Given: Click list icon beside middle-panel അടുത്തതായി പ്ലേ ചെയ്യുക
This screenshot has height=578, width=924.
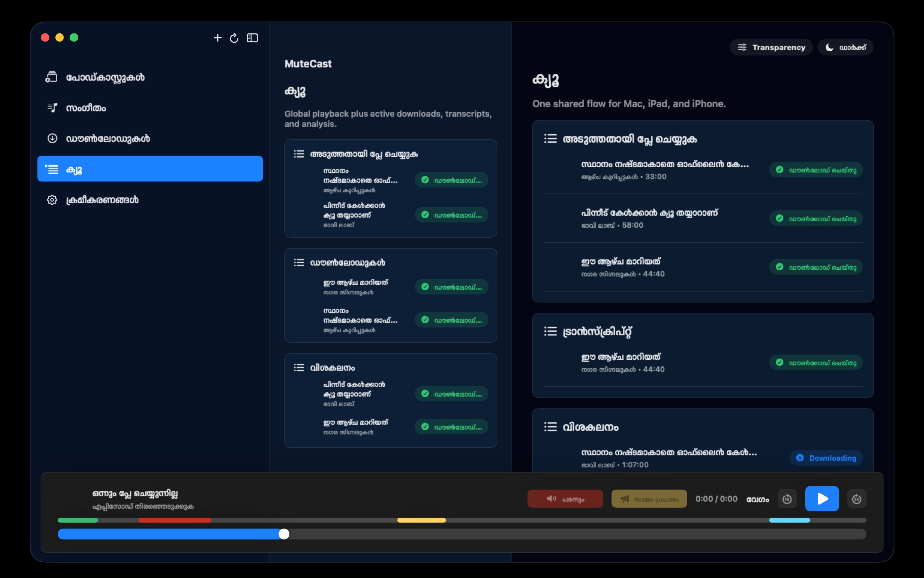Looking at the screenshot, I should (299, 154).
